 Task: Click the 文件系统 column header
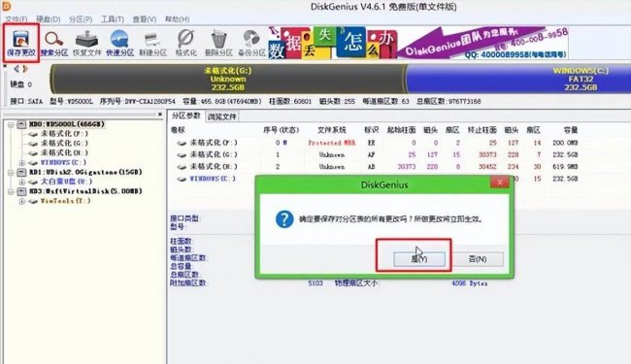332,130
